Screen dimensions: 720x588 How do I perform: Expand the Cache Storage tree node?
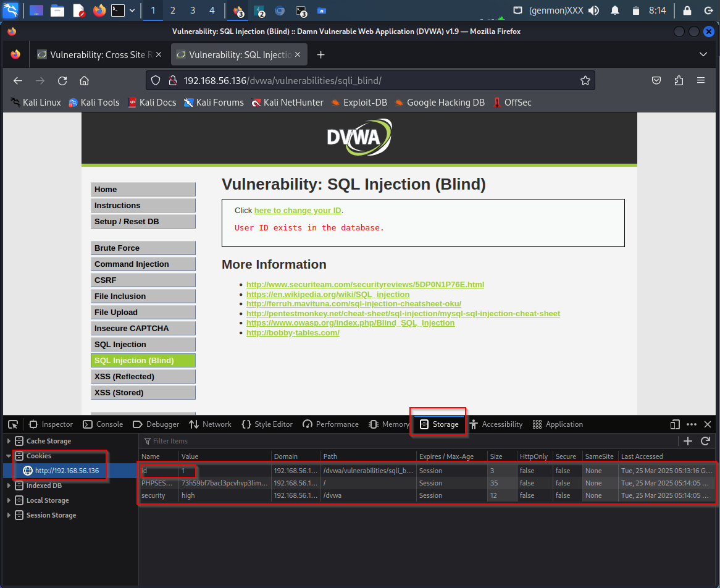coord(8,441)
